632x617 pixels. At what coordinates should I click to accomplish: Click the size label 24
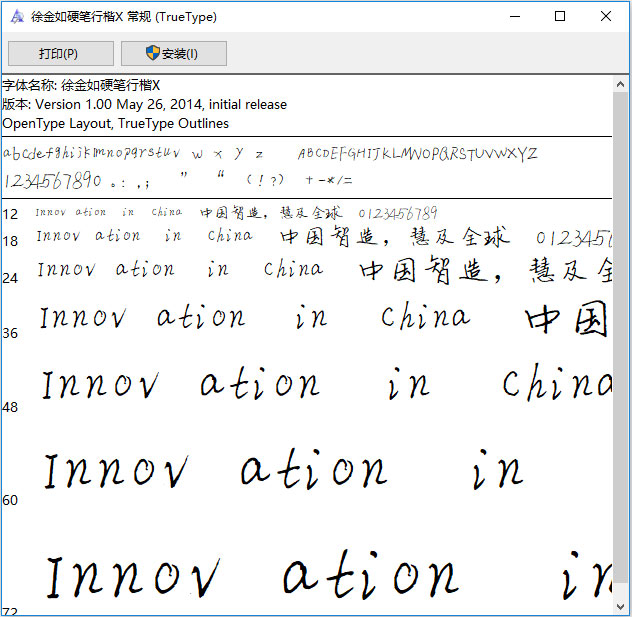coord(10,278)
